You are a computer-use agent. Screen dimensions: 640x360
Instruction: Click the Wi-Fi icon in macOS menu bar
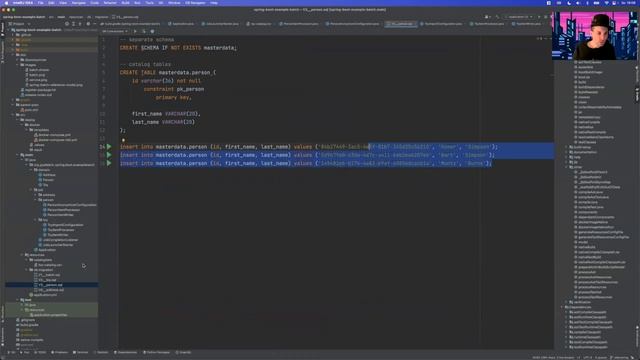click(x=607, y=3)
